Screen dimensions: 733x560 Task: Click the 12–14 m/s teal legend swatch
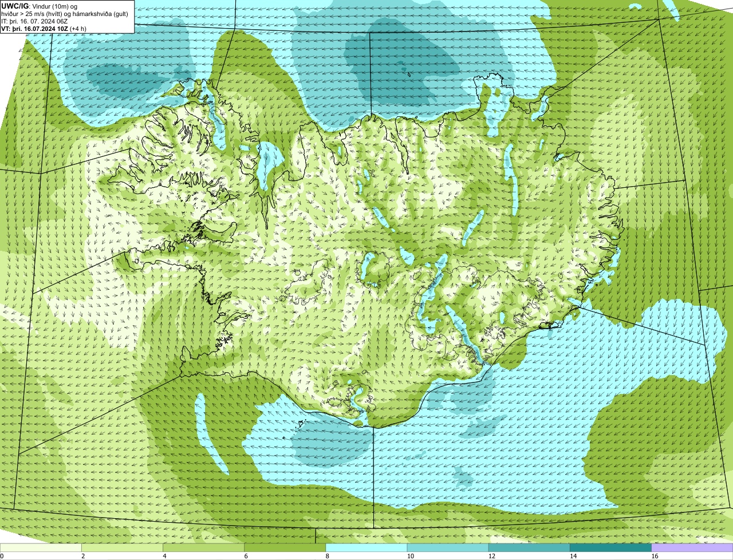tap(529, 547)
